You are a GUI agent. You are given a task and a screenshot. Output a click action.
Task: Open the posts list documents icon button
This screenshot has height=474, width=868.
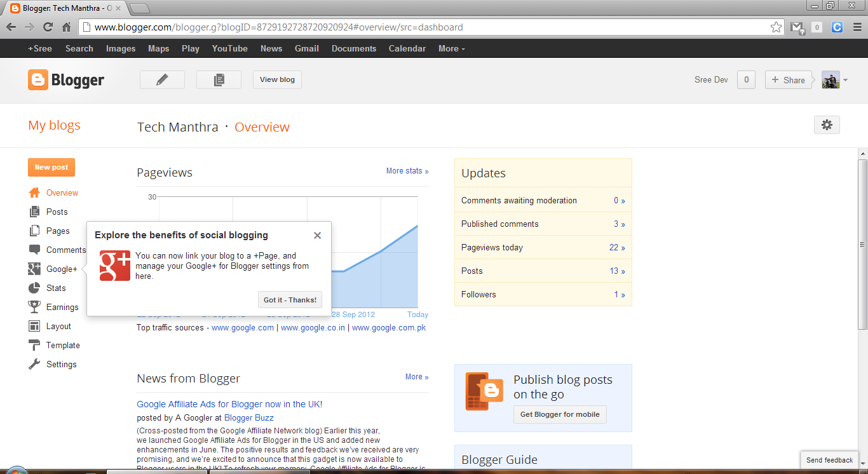[219, 79]
